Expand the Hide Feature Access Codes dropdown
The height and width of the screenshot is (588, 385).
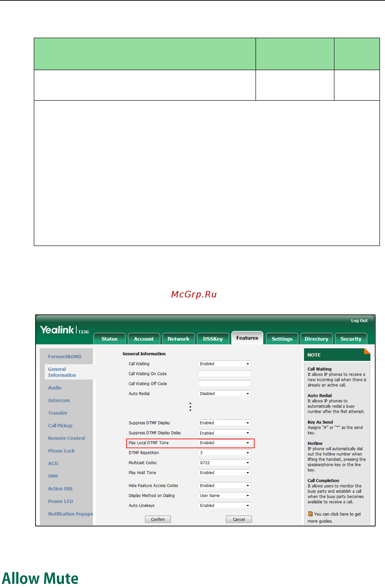(x=224, y=485)
